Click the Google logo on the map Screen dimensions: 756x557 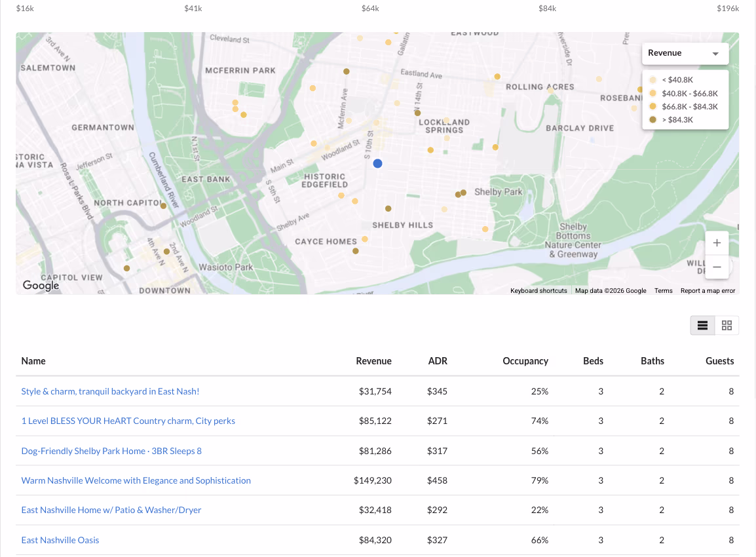[41, 285]
